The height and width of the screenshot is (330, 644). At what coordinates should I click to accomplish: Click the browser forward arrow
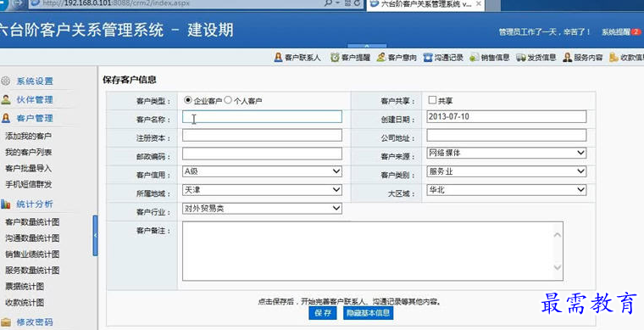(19, 3)
